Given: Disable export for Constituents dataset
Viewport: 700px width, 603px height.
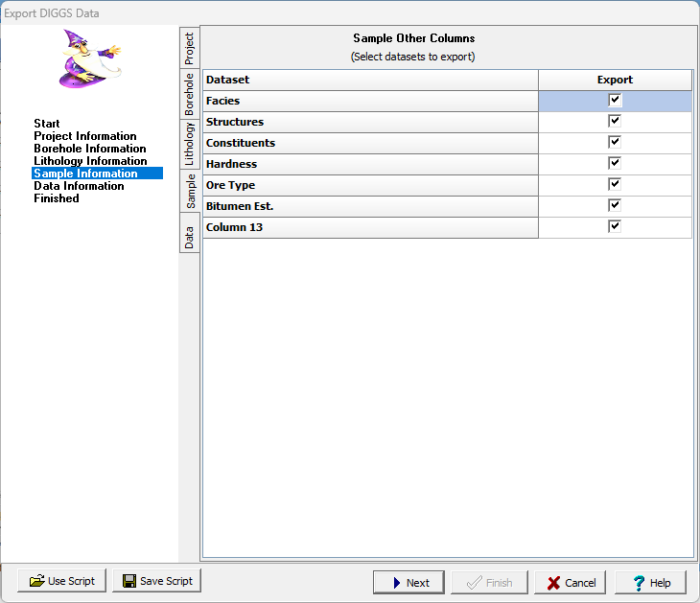Looking at the screenshot, I should click(x=615, y=143).
